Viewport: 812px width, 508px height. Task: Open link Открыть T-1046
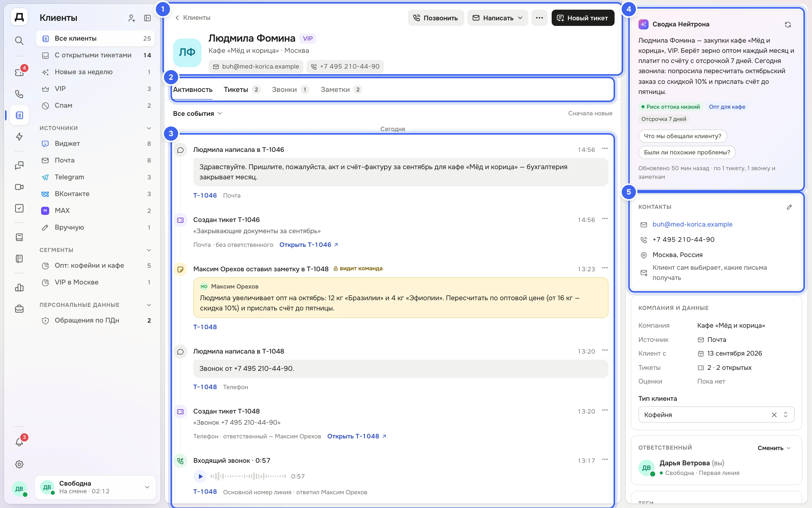click(x=309, y=245)
